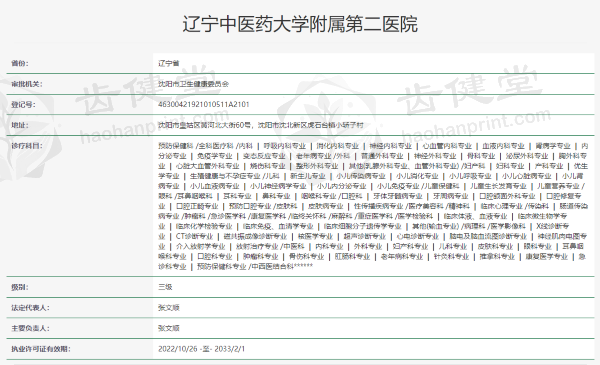Select 神经内科专业 entry
This screenshot has height=365, width=600.
tap(390, 146)
